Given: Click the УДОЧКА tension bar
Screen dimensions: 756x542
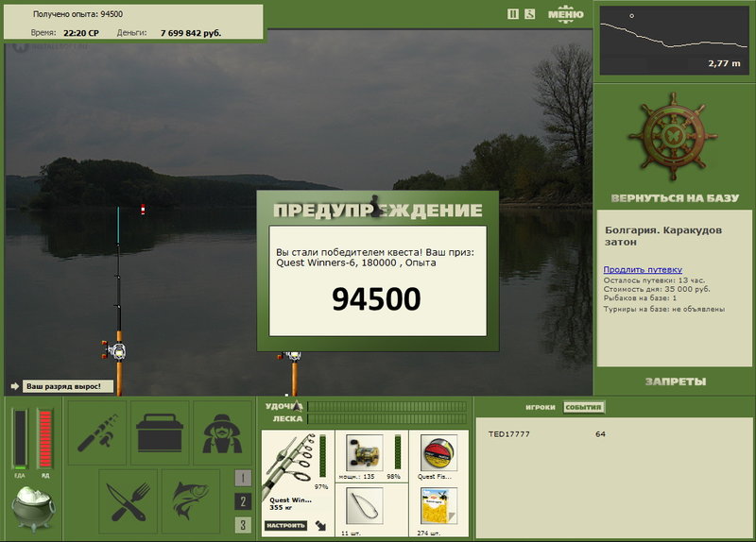Looking at the screenshot, I should click(x=387, y=407).
